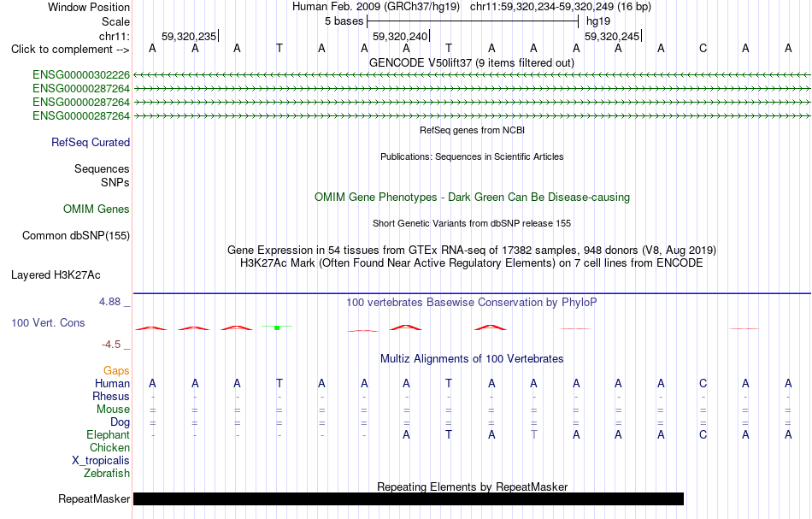Click the 'RefSeq genes from NCBI' title
The height and width of the screenshot is (519, 812).
[472, 130]
